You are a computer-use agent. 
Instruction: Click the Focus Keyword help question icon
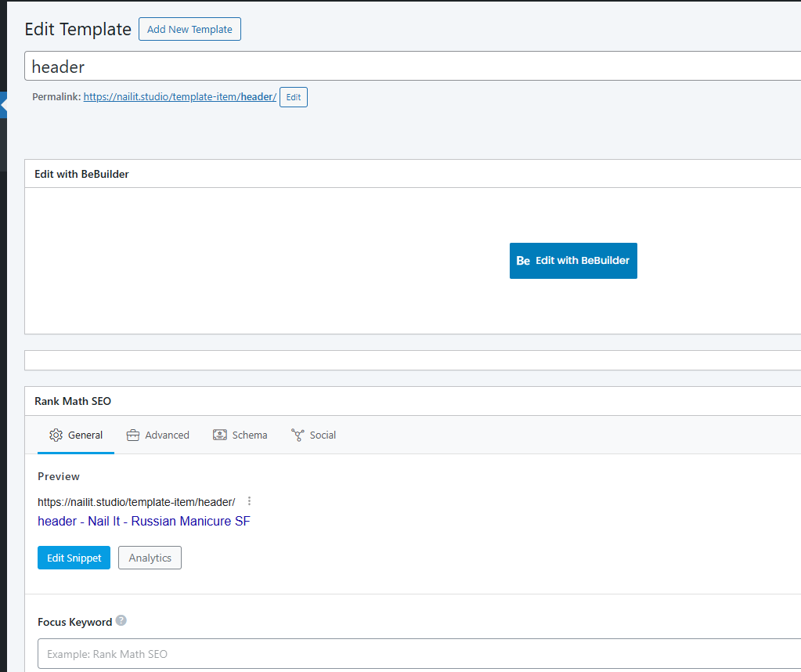click(x=121, y=621)
